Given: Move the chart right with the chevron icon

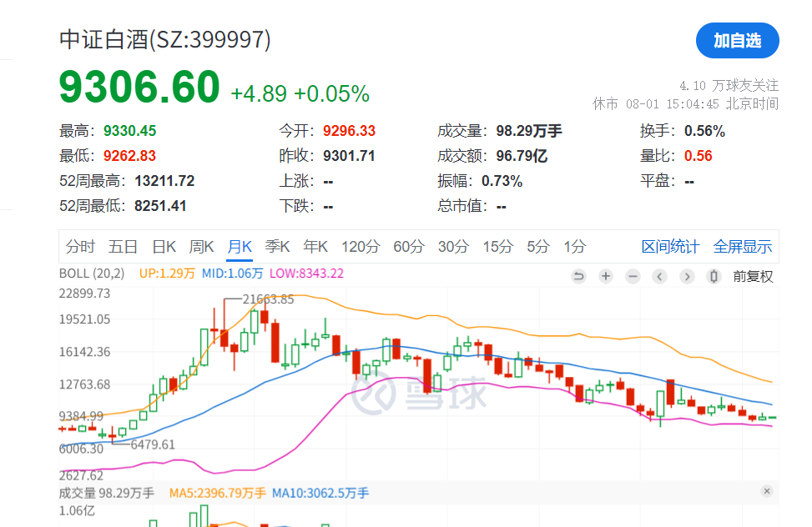Looking at the screenshot, I should pos(687,277).
